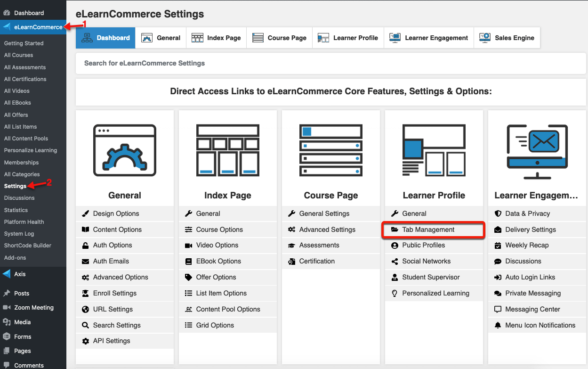This screenshot has height=369, width=588.
Task: Click the Pages sidebar icon
Action: coord(7,351)
